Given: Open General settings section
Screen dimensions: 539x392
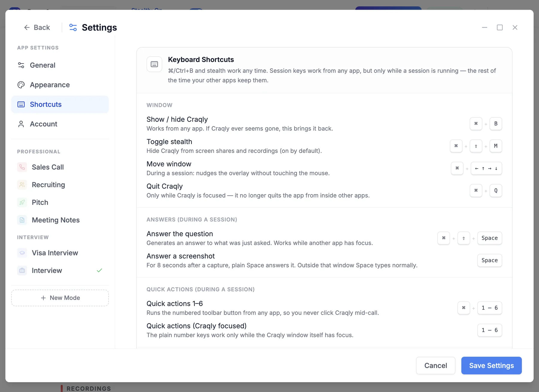Looking at the screenshot, I should tap(60, 65).
